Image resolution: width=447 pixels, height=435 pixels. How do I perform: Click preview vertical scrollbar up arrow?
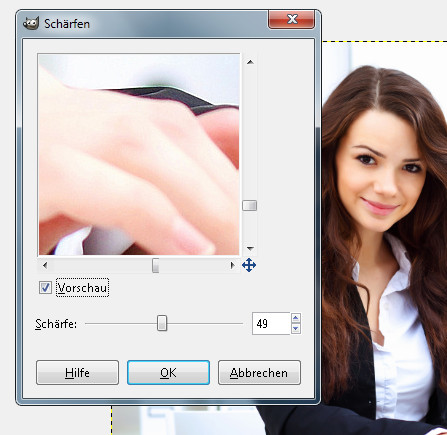point(250,62)
